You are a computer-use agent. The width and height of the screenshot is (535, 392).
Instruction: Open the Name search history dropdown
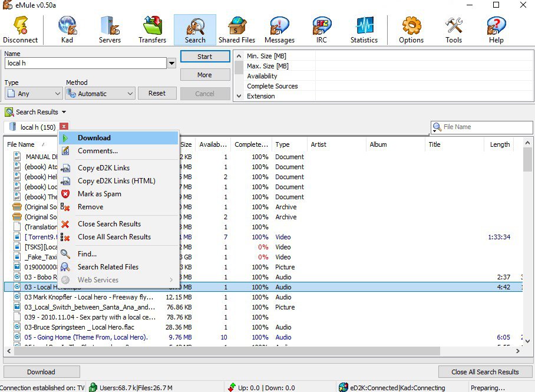(x=171, y=63)
